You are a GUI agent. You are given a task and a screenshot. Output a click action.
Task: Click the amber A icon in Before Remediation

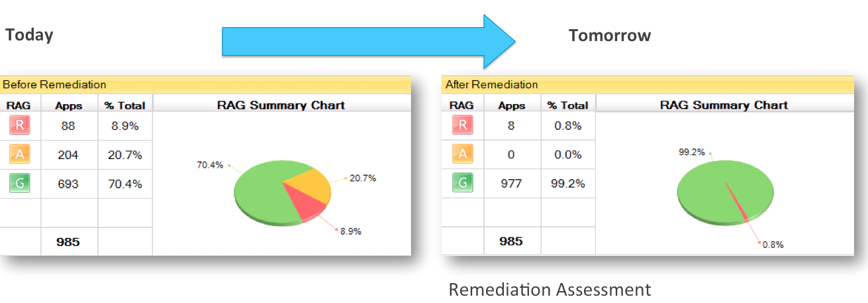(x=19, y=154)
